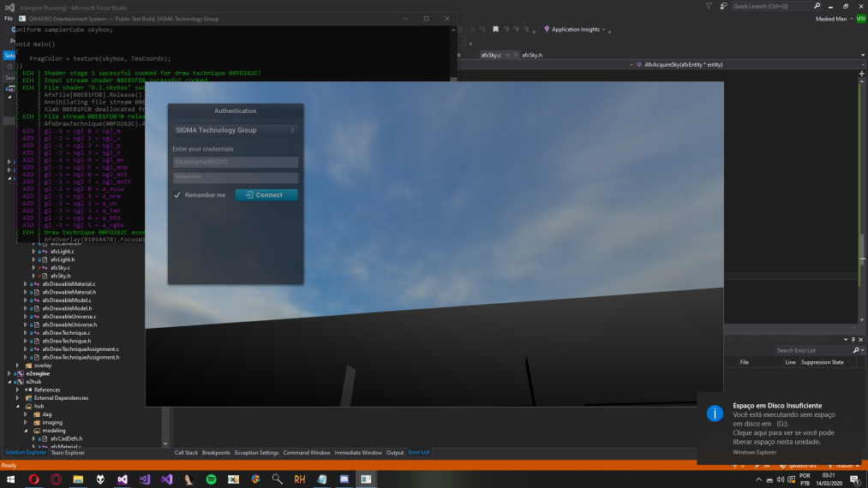Focus the password input field
Screen dimensions: 868x488
point(236,177)
